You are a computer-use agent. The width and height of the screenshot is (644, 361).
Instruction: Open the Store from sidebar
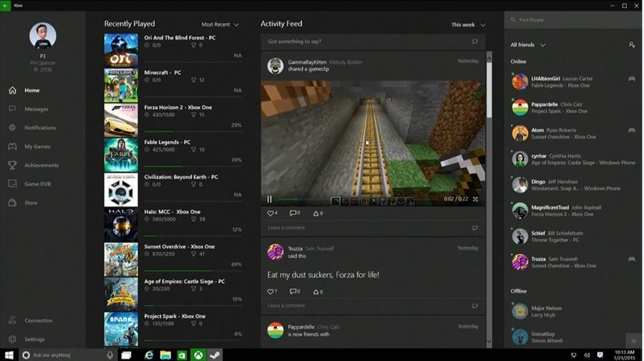click(x=23, y=203)
